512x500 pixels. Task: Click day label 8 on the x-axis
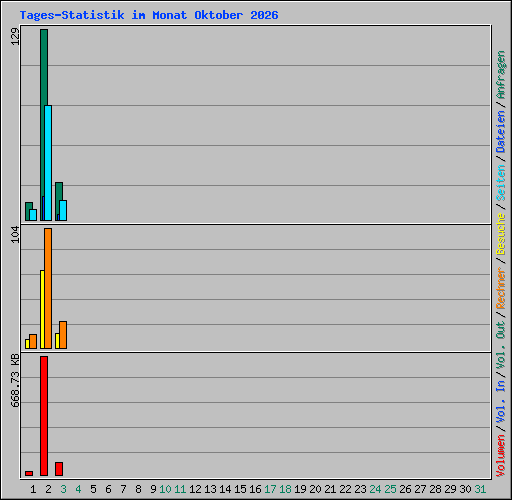point(138,489)
